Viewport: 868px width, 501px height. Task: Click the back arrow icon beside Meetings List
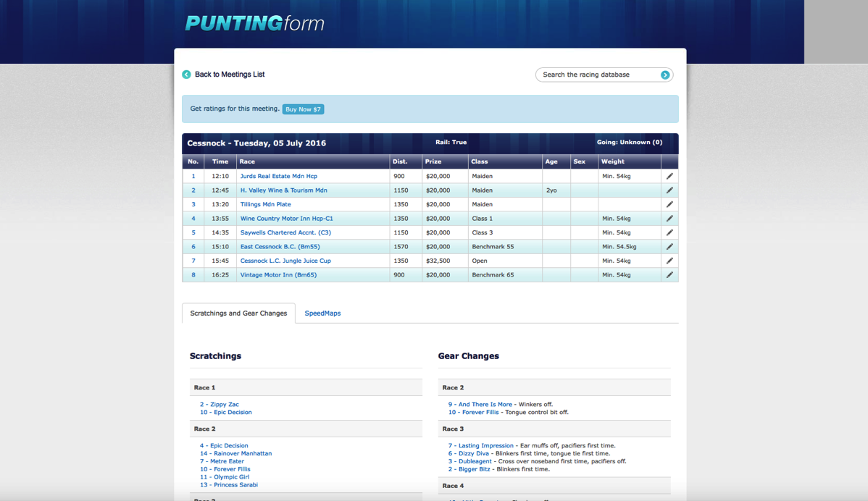(x=186, y=75)
